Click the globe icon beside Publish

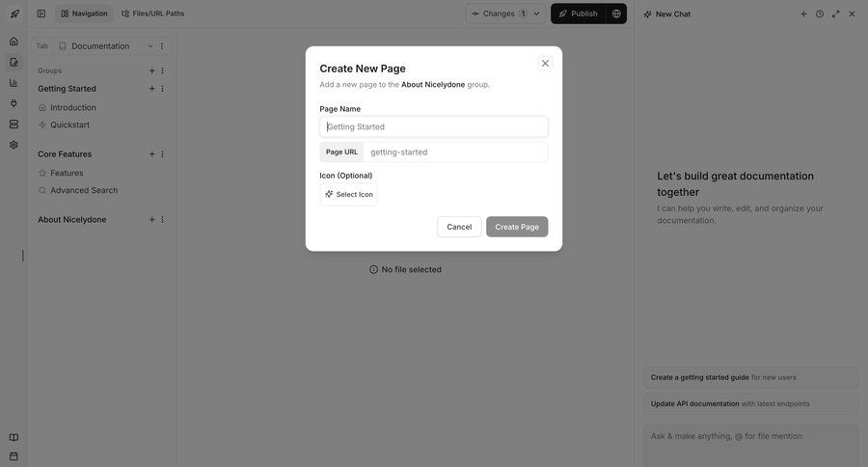click(616, 14)
